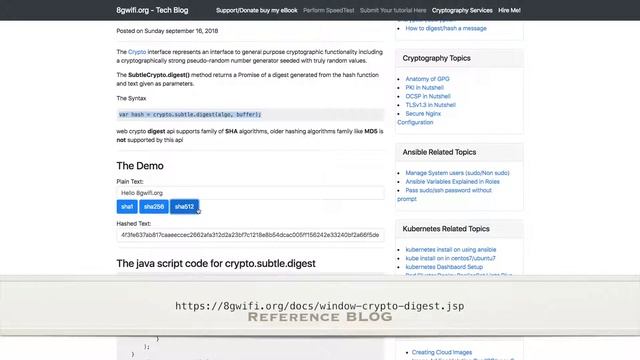The width and height of the screenshot is (640, 360).
Task: Compute hash with sha512 button
Action: coord(184,207)
